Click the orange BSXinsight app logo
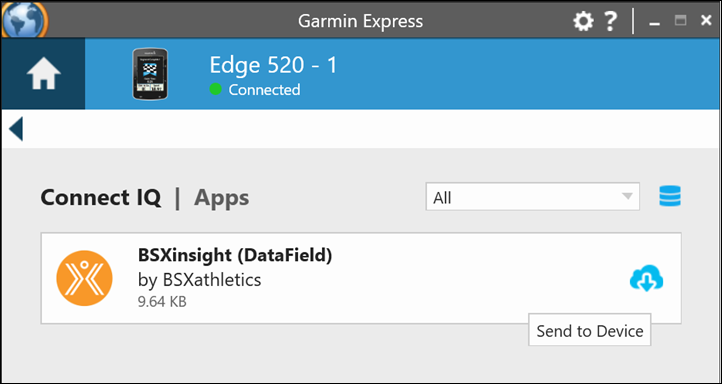Screen dimensions: 722x384 pyautogui.click(x=84, y=278)
